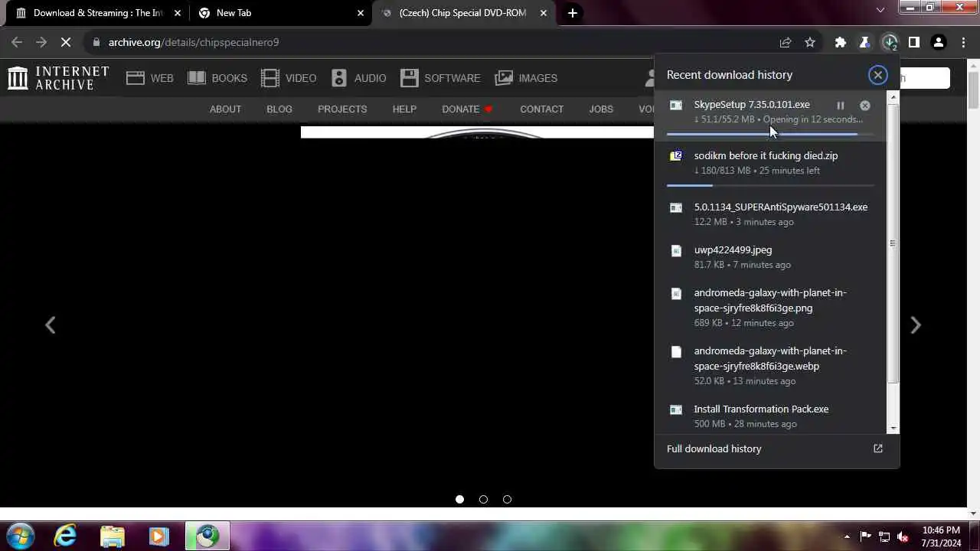Share this page icon in address bar

tap(786, 43)
